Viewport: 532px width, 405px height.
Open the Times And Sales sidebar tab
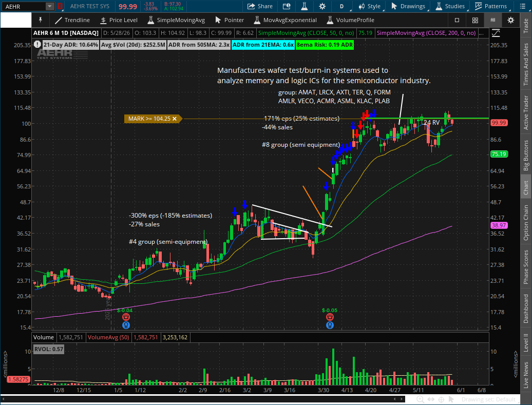coord(526,64)
